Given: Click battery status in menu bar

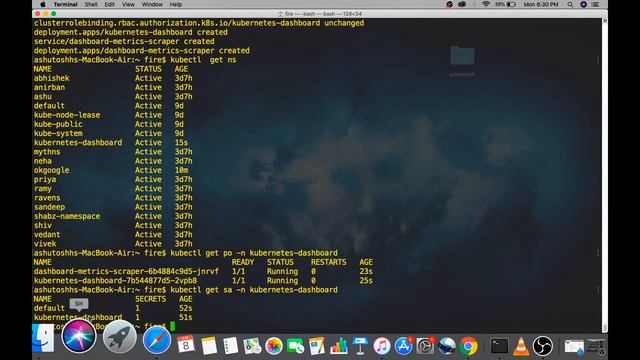Looking at the screenshot, I should coord(506,4).
